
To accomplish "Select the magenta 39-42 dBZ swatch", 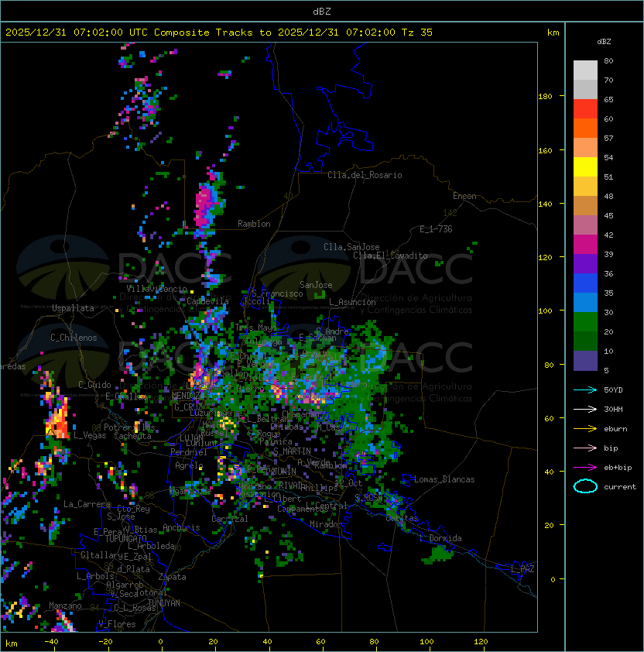I will click(x=585, y=245).
